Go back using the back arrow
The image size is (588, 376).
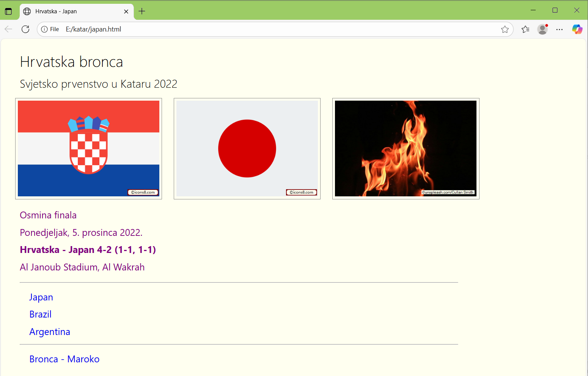(8, 29)
